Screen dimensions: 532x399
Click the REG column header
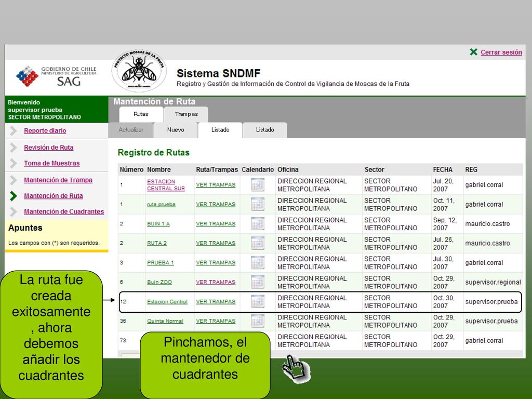[x=471, y=170]
